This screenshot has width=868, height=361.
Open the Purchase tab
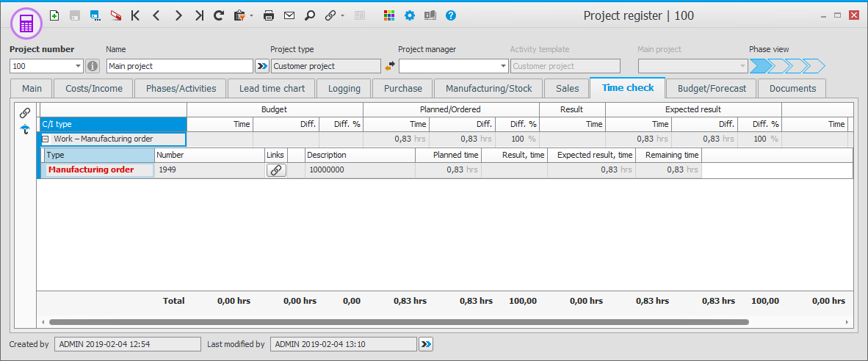(402, 89)
